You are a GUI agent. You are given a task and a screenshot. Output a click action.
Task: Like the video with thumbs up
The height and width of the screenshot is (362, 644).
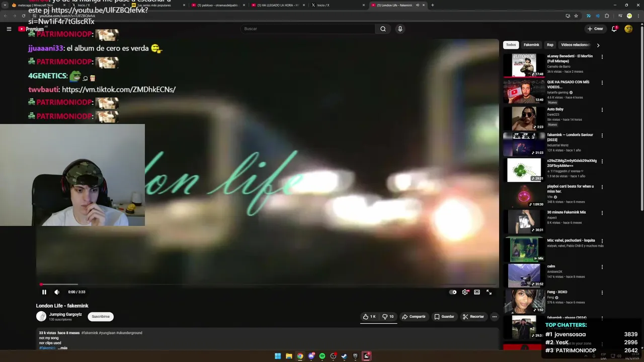coord(369,317)
